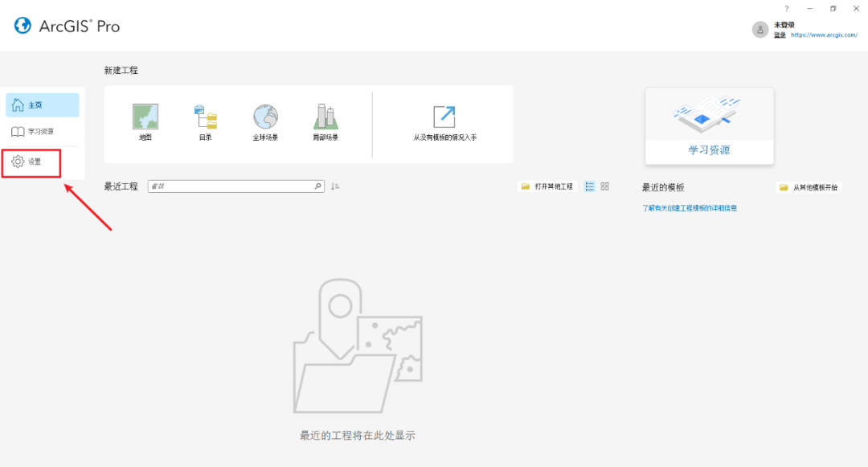This screenshot has width=868, height=467.
Task: Toggle the sort order of recent projects
Action: click(335, 186)
